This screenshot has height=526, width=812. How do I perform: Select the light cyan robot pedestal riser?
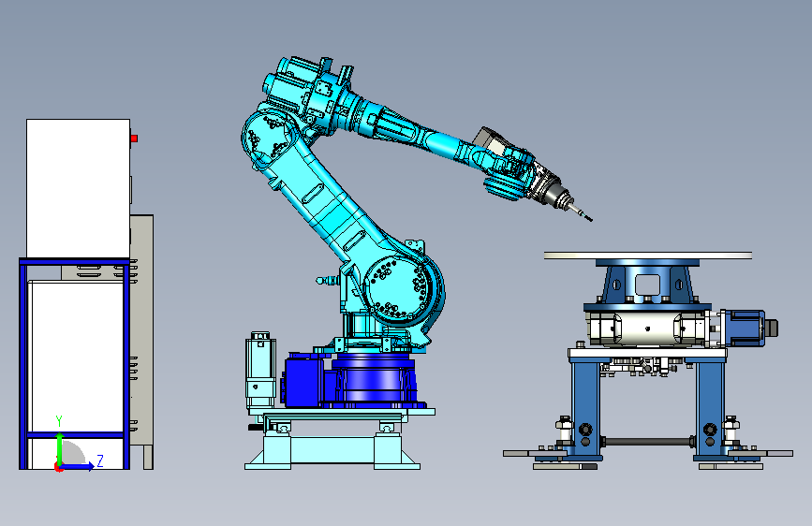(x=332, y=451)
